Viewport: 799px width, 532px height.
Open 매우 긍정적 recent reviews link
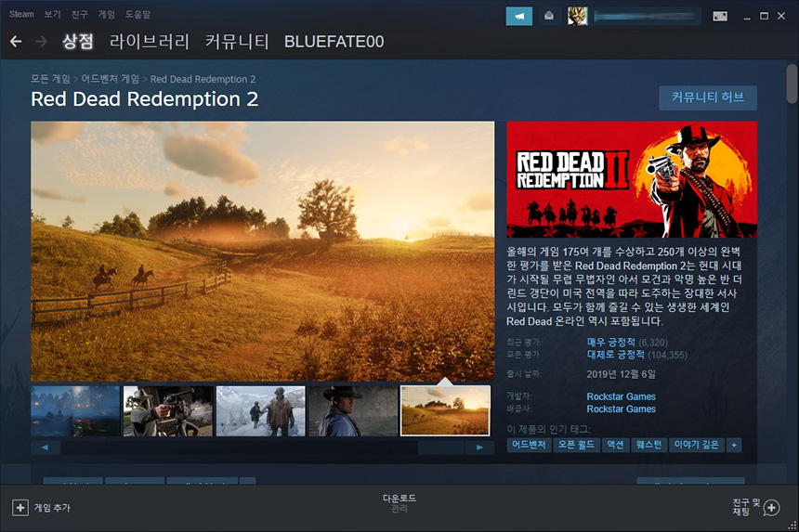611,342
